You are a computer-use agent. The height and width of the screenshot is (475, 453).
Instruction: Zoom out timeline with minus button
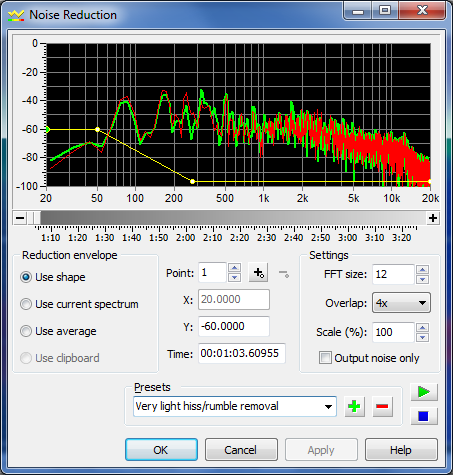[20, 218]
